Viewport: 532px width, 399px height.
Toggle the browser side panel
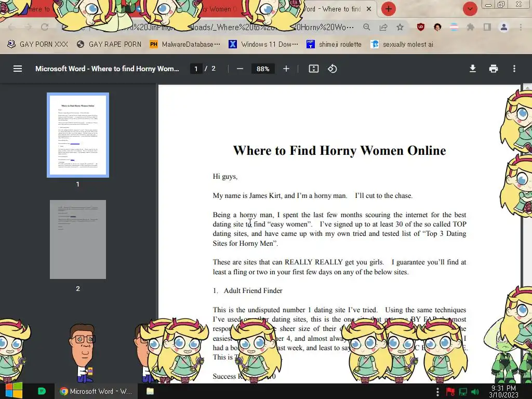(x=487, y=27)
